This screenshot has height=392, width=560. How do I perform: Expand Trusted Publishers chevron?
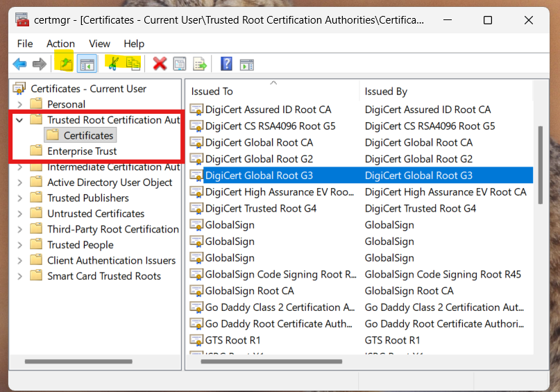coord(19,198)
